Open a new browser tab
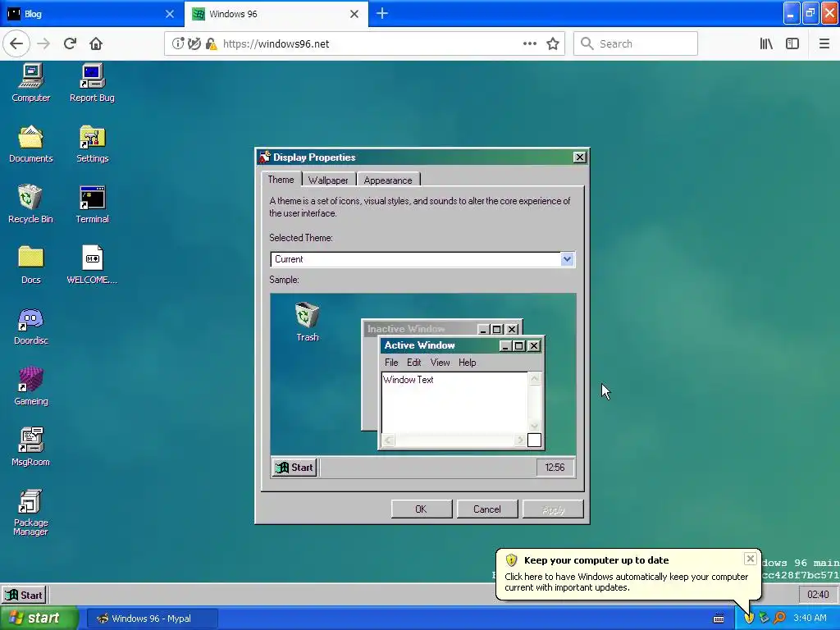The image size is (840, 630). 382,13
